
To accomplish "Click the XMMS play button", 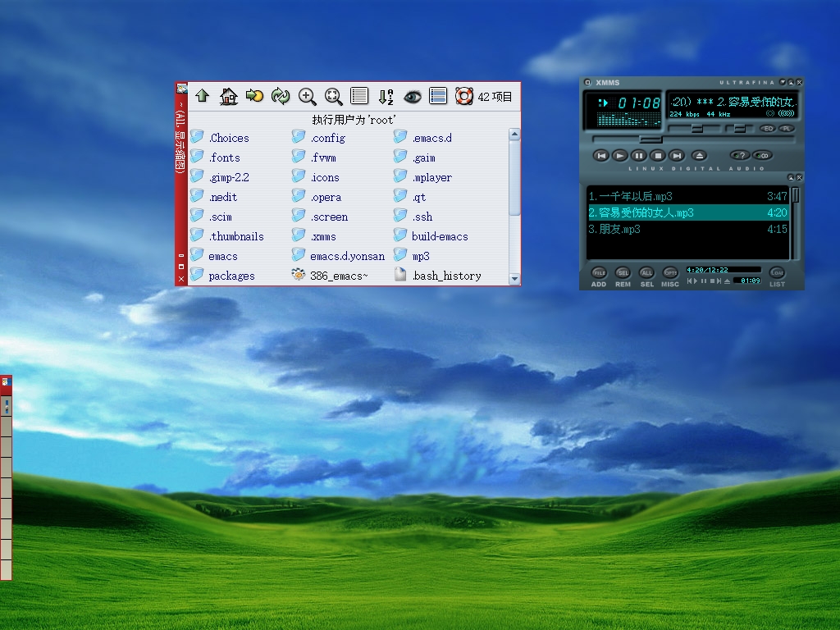I will pos(620,155).
